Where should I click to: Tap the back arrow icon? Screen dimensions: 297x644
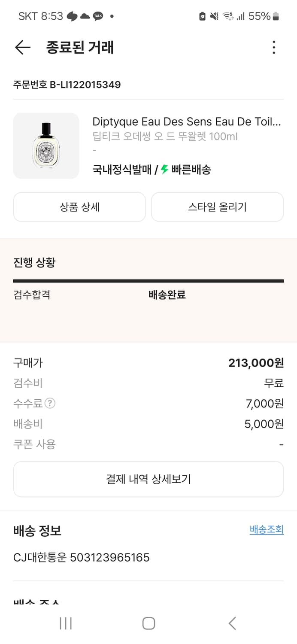[x=22, y=47]
